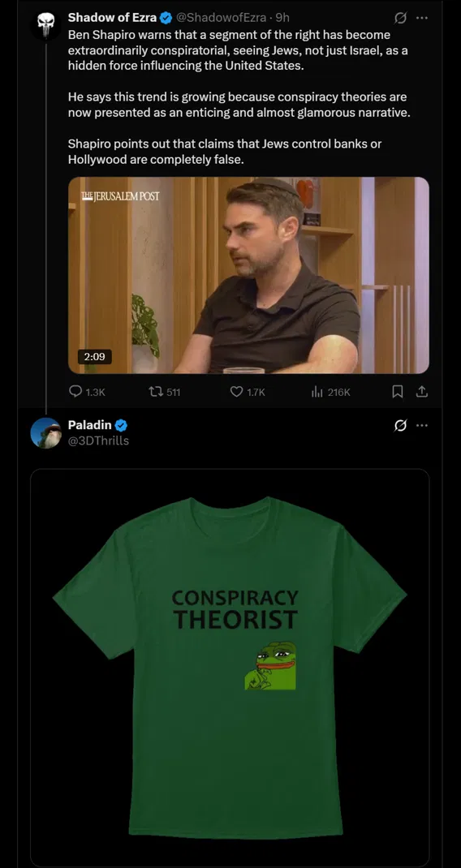Click Grok icon on Shadow of Ezra post

pos(399,19)
